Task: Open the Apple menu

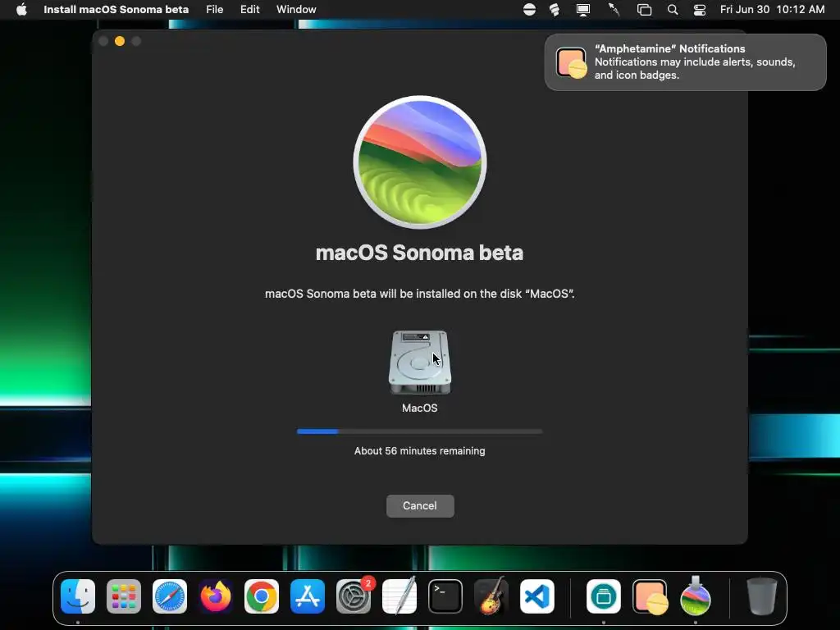Action: point(21,9)
